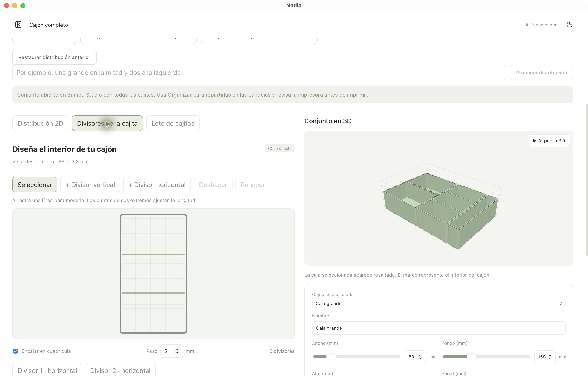Click the lower horizontal divider line in grid
This screenshot has height=376, width=588.
153,293
